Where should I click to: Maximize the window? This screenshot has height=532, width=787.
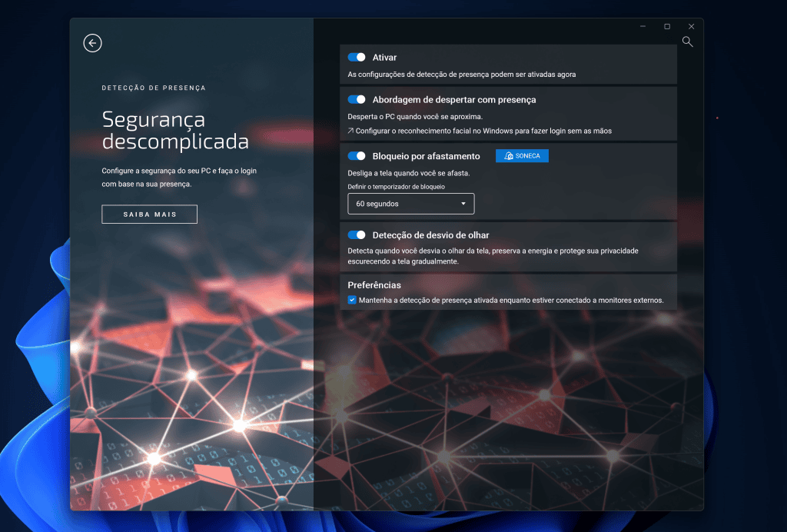(x=667, y=26)
